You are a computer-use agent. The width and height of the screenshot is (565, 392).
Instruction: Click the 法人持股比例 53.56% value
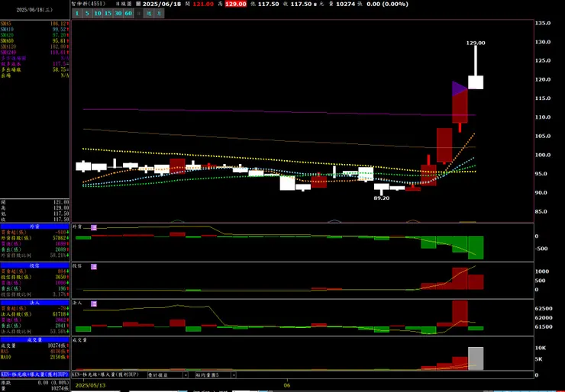59,332
